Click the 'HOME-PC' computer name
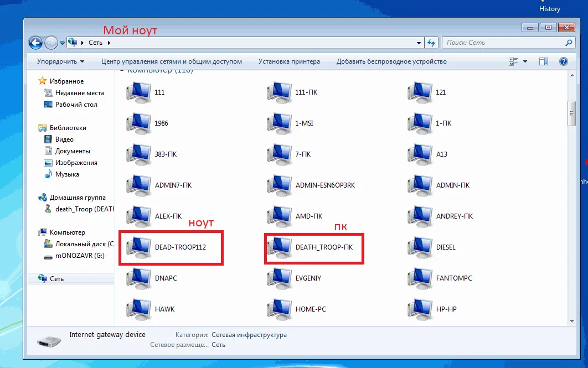This screenshot has height=368, width=588. (x=311, y=309)
